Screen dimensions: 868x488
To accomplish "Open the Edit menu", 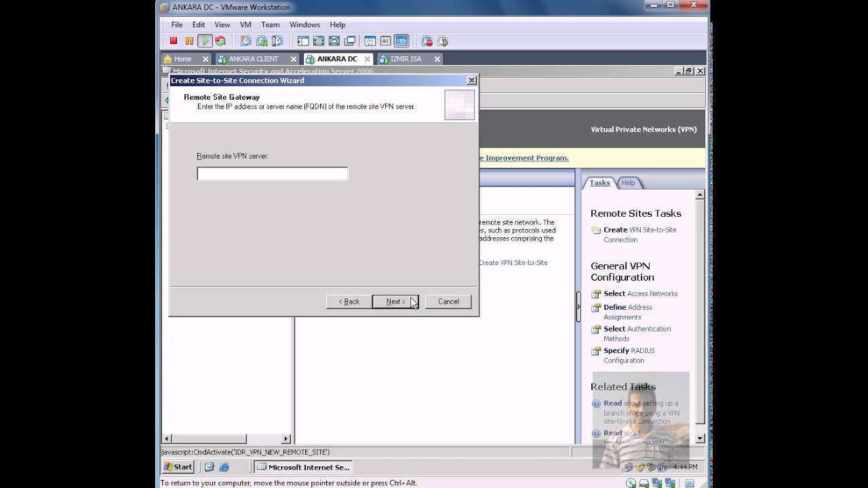I will coord(199,24).
